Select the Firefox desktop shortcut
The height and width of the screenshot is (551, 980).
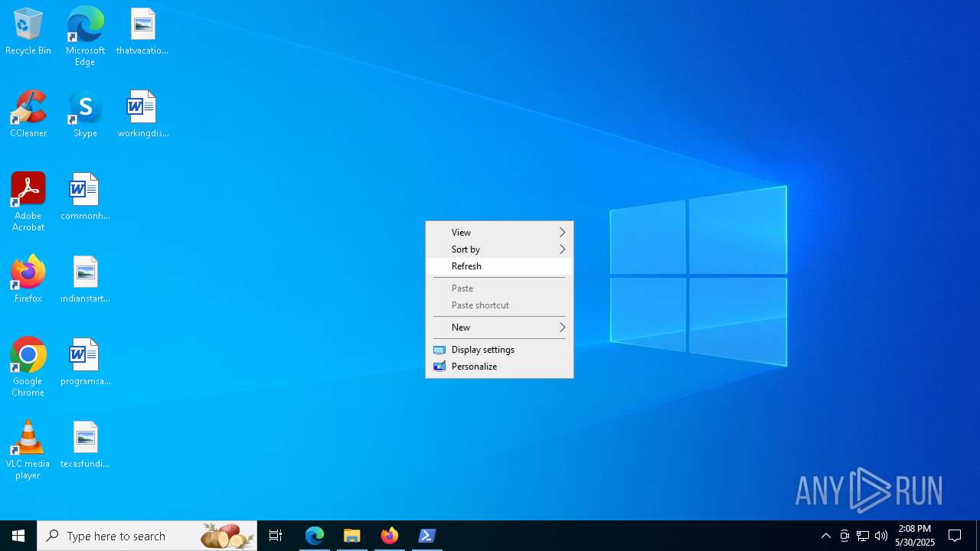point(28,280)
